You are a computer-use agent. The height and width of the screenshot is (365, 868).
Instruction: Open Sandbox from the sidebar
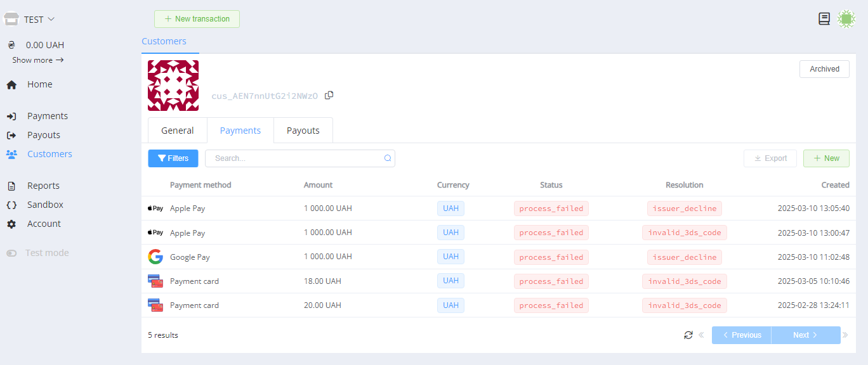click(x=45, y=205)
